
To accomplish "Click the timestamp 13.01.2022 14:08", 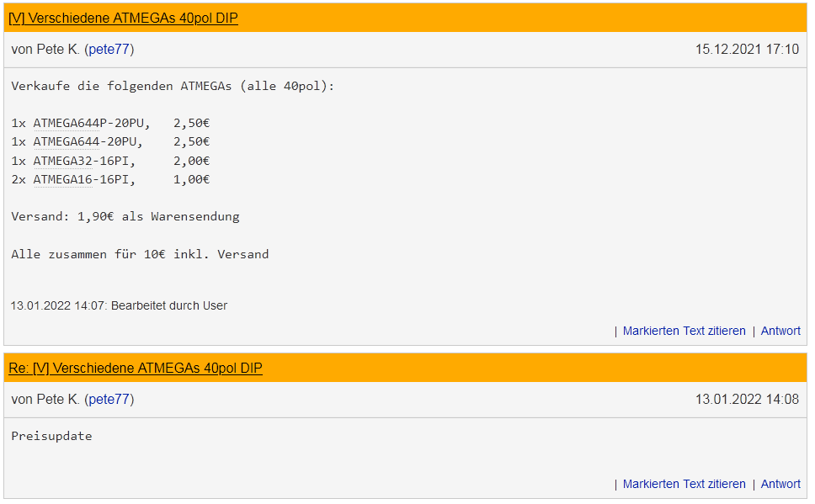I will 747,400.
